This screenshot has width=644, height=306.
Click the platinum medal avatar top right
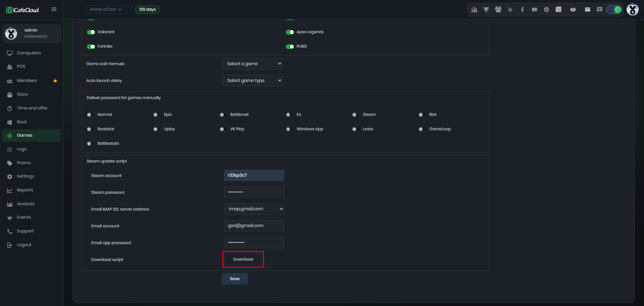(x=633, y=9)
